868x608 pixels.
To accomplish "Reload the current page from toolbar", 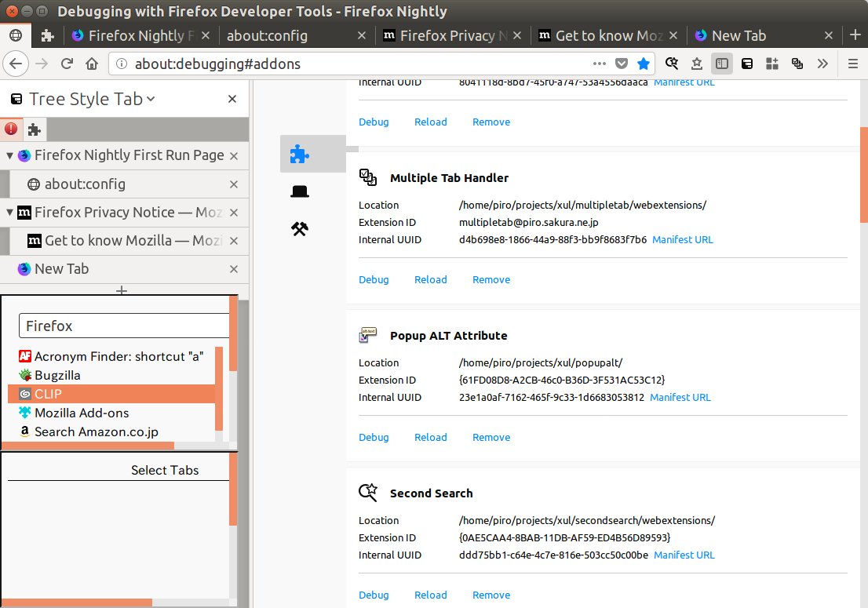I will point(67,64).
